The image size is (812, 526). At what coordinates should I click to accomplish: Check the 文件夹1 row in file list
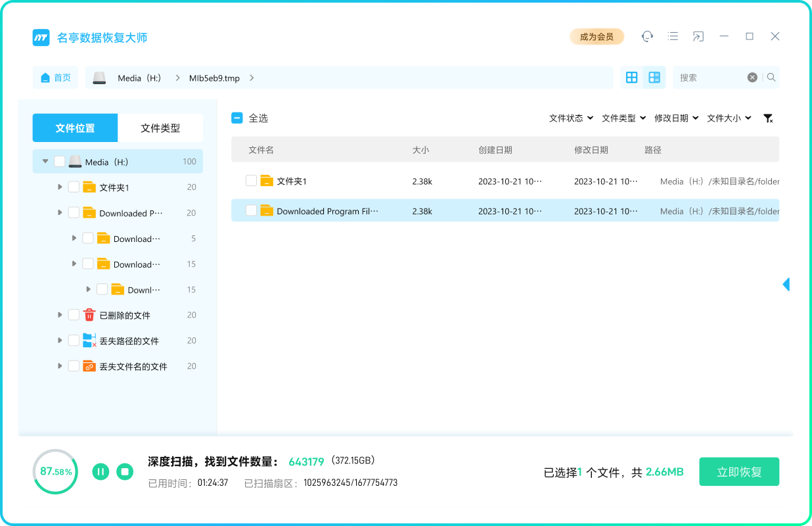point(251,181)
